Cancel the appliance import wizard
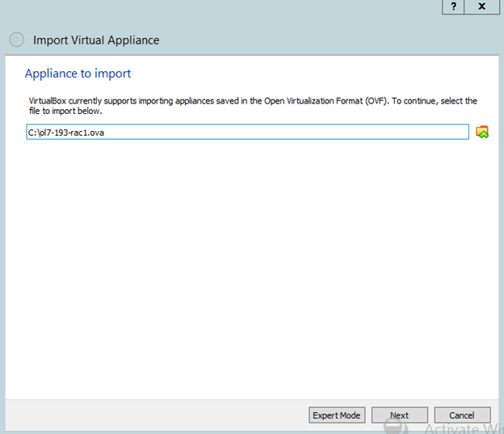This screenshot has height=434, width=504. [462, 415]
